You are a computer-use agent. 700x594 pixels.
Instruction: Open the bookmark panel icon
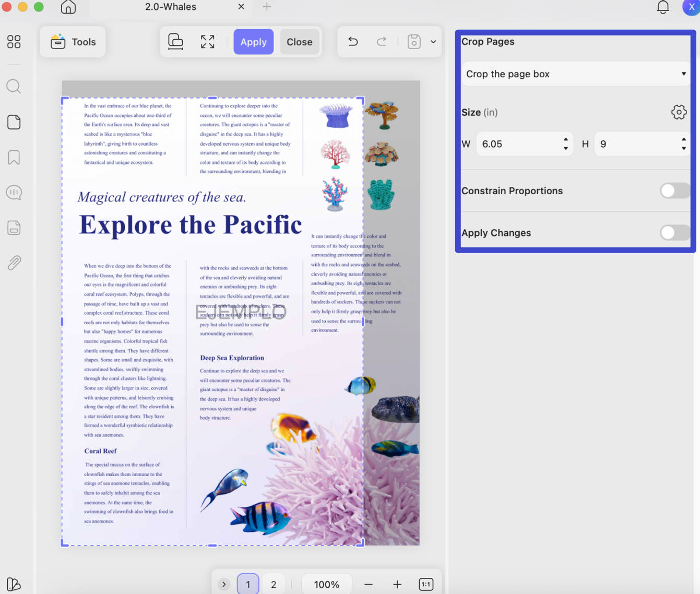coord(14,158)
